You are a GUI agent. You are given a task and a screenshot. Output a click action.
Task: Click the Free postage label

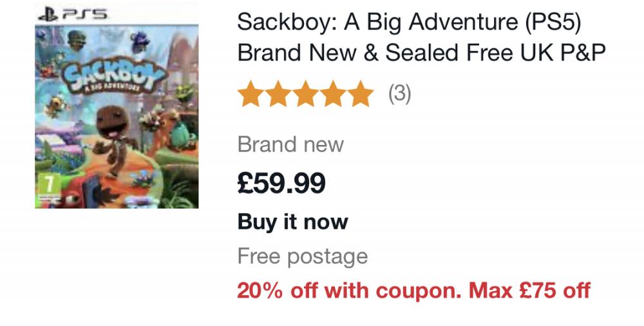302,256
